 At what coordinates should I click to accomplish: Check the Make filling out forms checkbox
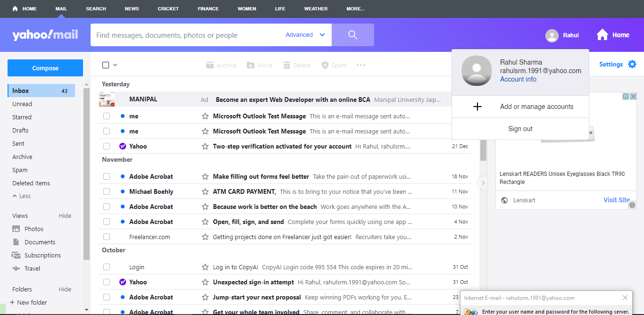click(x=107, y=176)
